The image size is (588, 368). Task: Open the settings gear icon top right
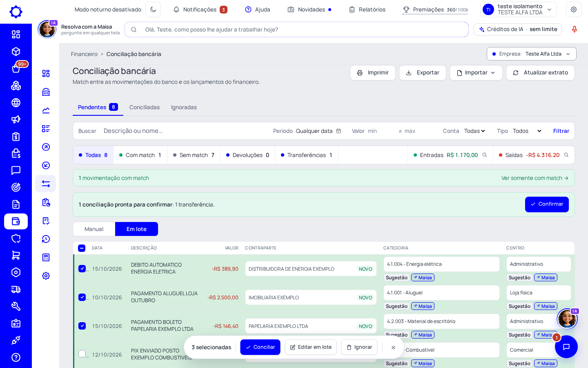(573, 9)
